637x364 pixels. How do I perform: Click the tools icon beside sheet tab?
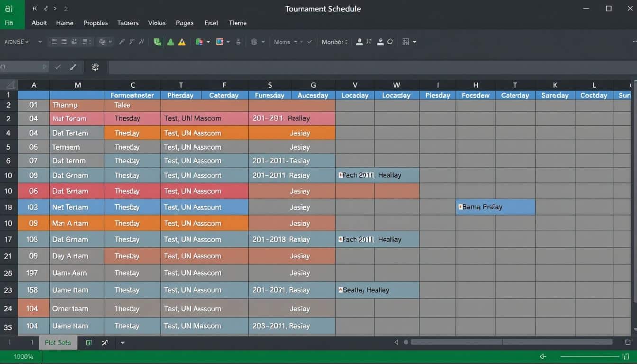105,343
